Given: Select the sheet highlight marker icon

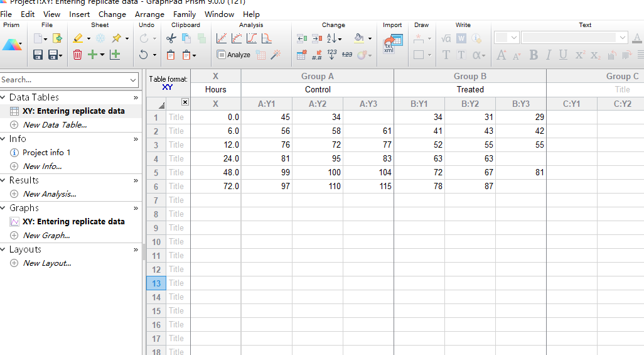Looking at the screenshot, I should 78,38.
